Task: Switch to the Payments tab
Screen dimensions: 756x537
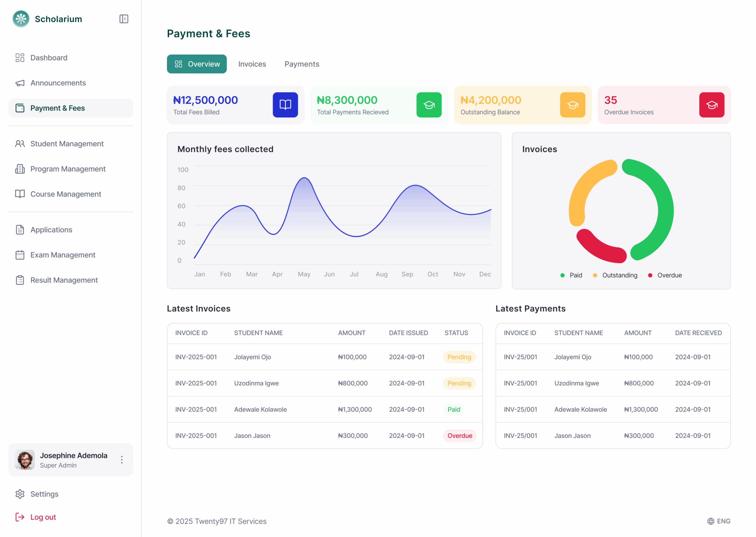Action: (x=302, y=64)
